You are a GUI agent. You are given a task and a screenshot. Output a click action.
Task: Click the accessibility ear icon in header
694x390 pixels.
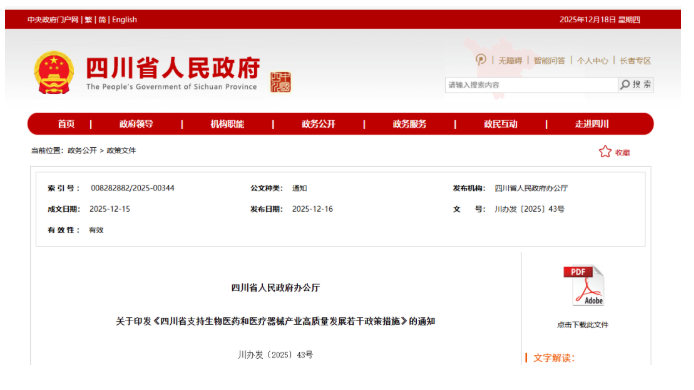[481, 60]
